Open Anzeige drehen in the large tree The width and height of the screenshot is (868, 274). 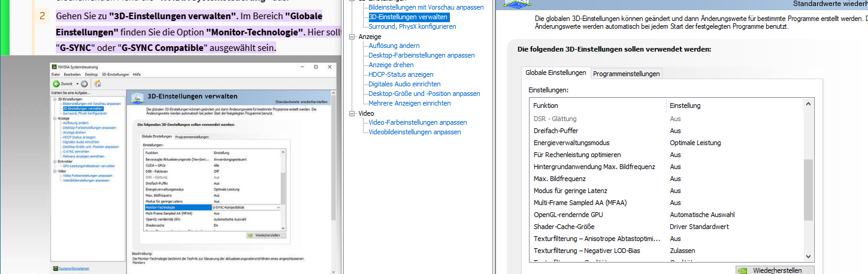(x=391, y=65)
